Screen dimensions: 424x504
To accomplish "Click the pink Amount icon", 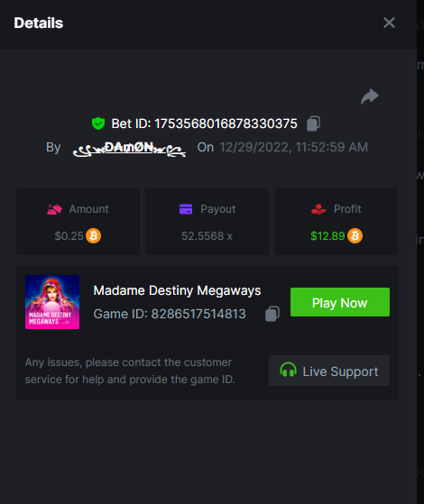I will tap(54, 209).
